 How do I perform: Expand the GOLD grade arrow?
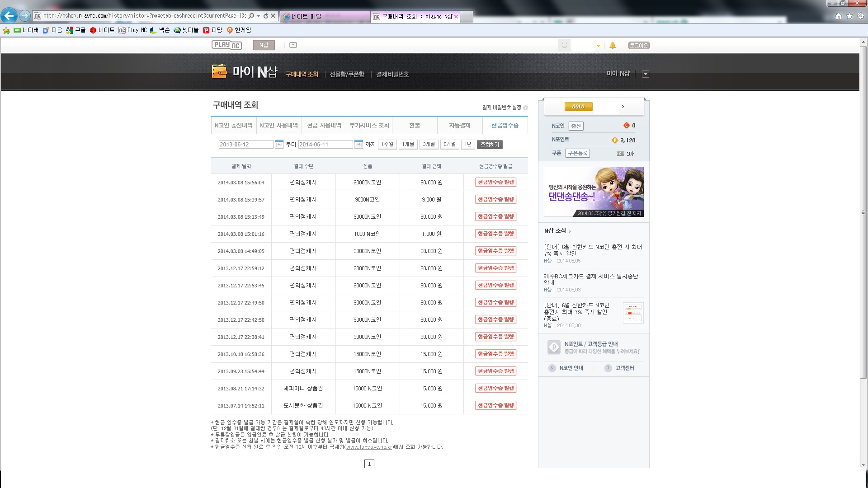623,107
